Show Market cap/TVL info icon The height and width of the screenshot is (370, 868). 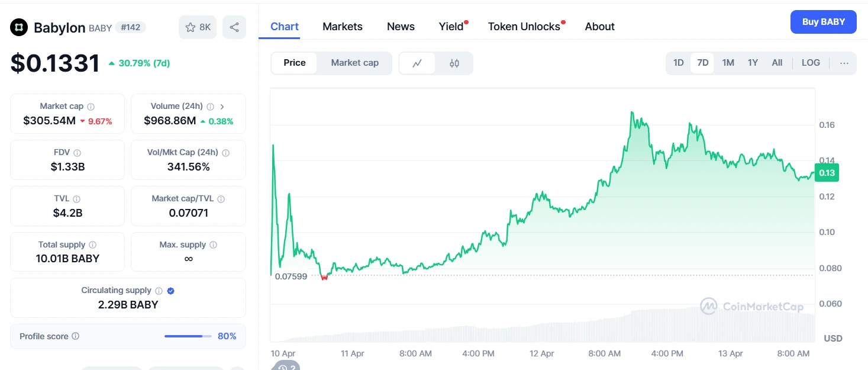coord(221,199)
